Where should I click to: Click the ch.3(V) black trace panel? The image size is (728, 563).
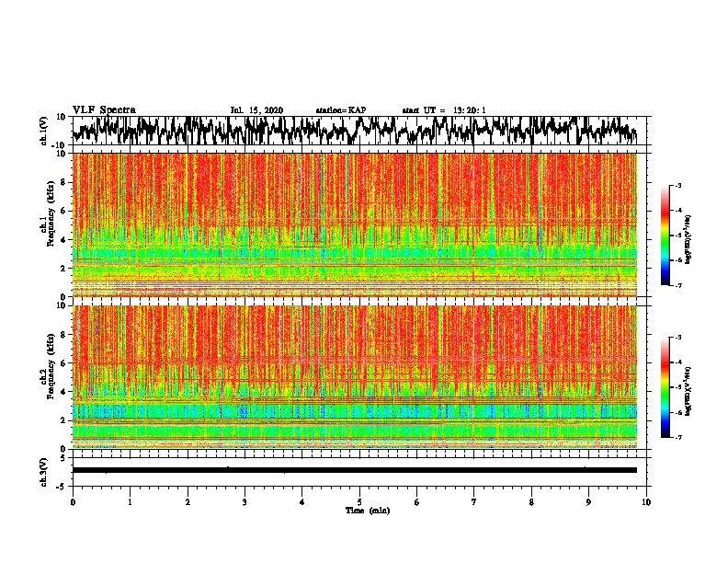pyautogui.click(x=359, y=472)
